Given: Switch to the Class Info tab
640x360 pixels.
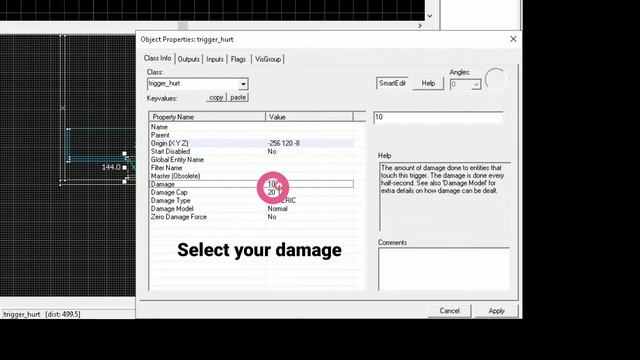Looking at the screenshot, I should (x=158, y=58).
